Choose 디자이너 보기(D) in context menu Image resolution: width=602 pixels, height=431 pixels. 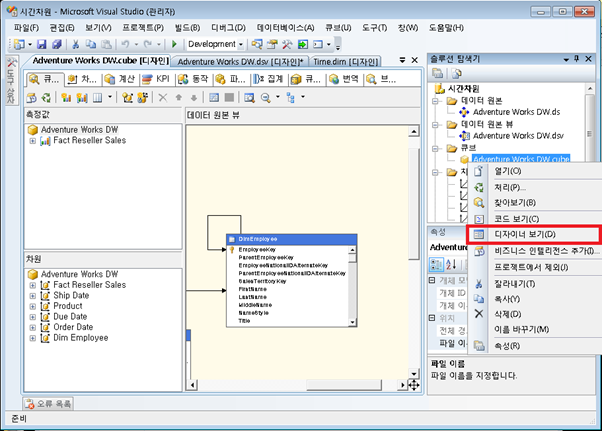tap(533, 234)
